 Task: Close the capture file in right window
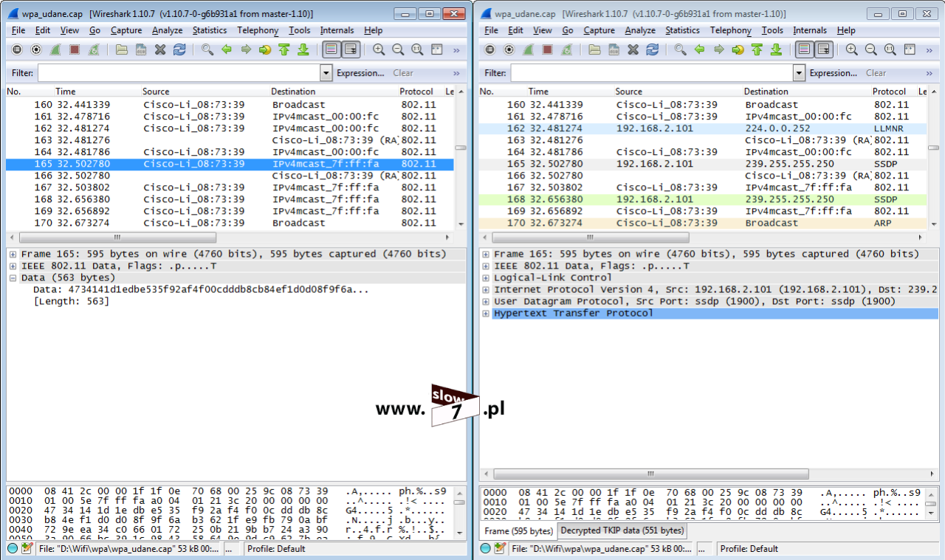pyautogui.click(x=633, y=49)
